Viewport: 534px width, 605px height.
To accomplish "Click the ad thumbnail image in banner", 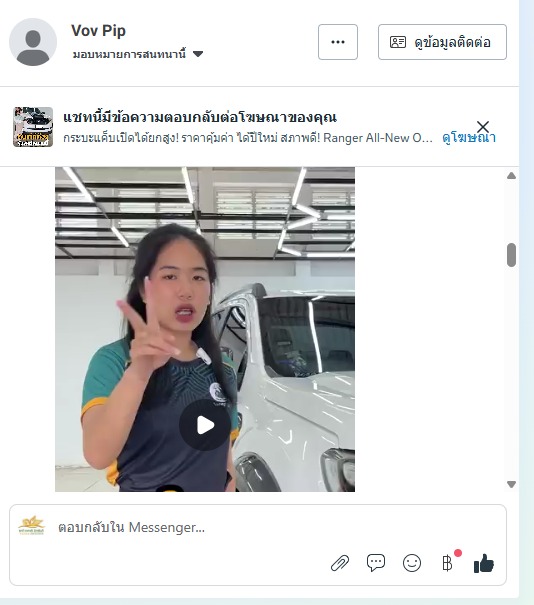I will (x=33, y=127).
